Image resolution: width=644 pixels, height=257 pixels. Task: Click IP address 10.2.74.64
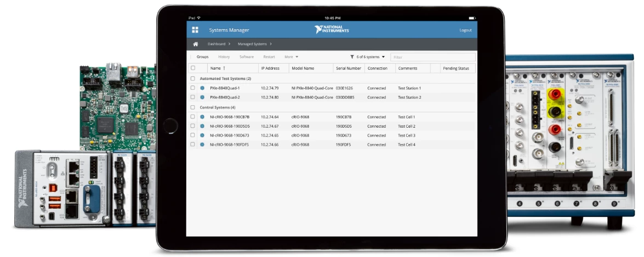[270, 117]
